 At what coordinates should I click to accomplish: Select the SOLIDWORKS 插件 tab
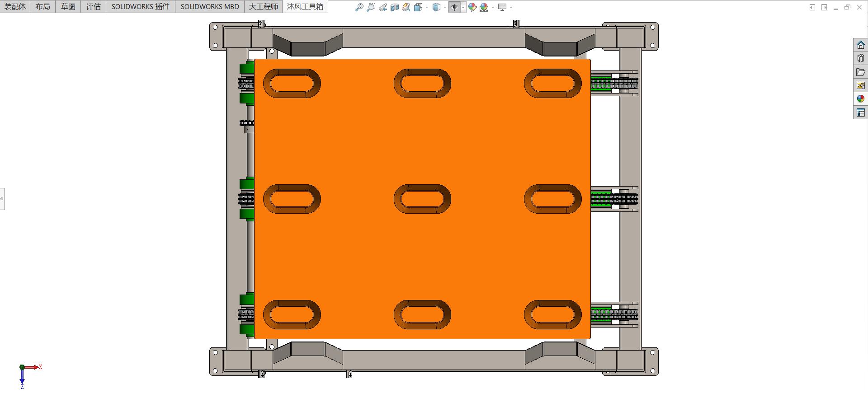pyautogui.click(x=141, y=7)
